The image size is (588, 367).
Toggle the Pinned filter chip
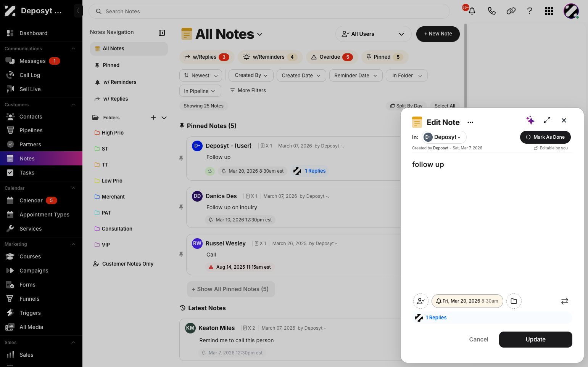[385, 57]
